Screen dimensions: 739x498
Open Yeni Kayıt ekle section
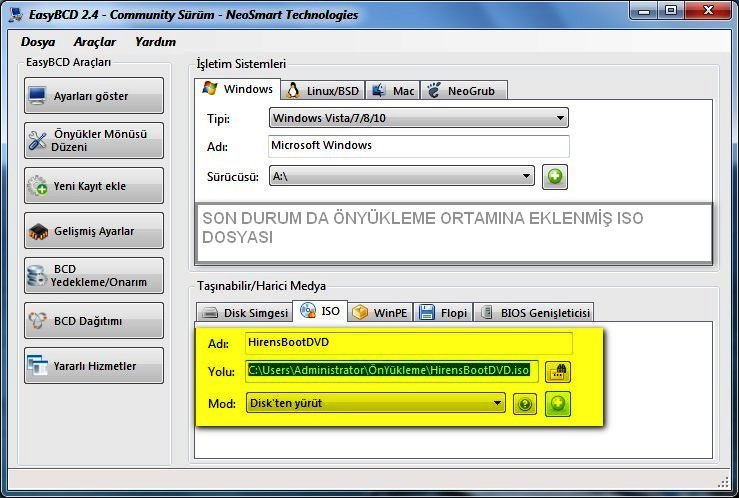click(94, 186)
